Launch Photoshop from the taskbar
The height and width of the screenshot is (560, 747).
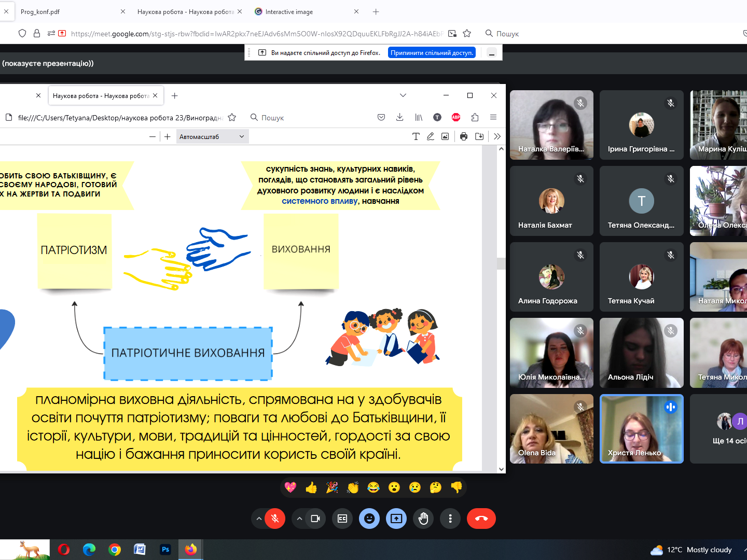click(165, 550)
